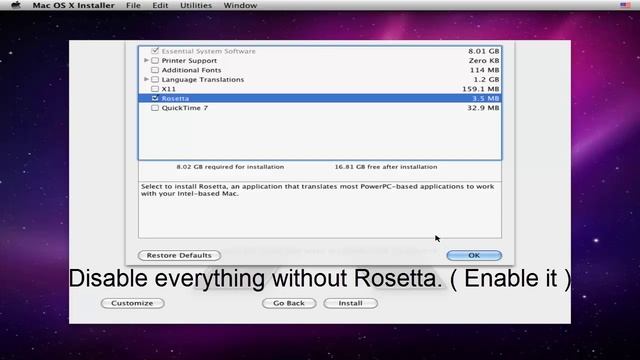The image size is (640, 360).
Task: Enable the Additional Fonts checkbox
Action: click(x=155, y=70)
